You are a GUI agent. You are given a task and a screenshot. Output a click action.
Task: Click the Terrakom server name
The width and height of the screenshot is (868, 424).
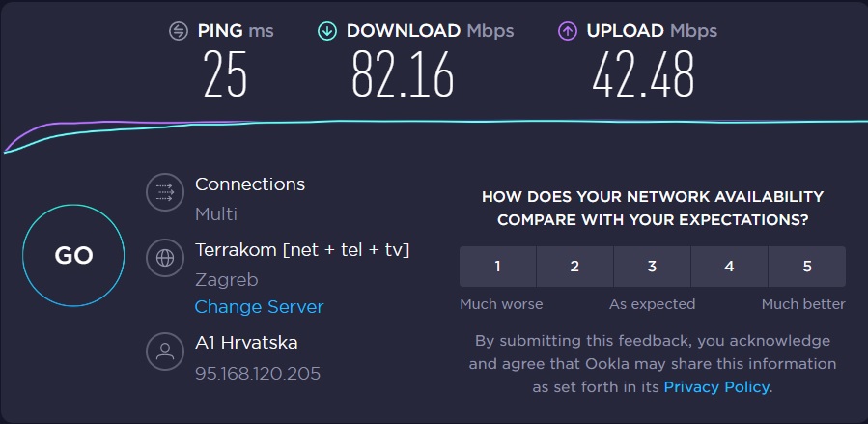(302, 250)
